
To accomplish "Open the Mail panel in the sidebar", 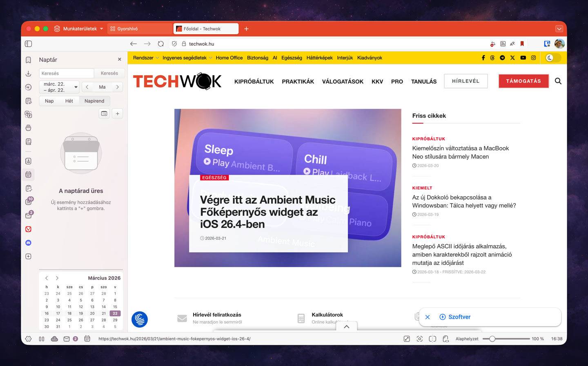I will (28, 215).
